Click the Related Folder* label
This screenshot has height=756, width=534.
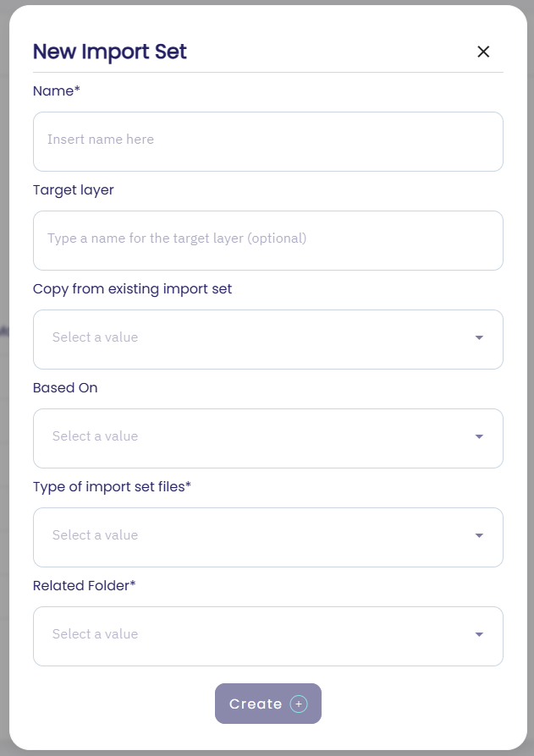(85, 585)
